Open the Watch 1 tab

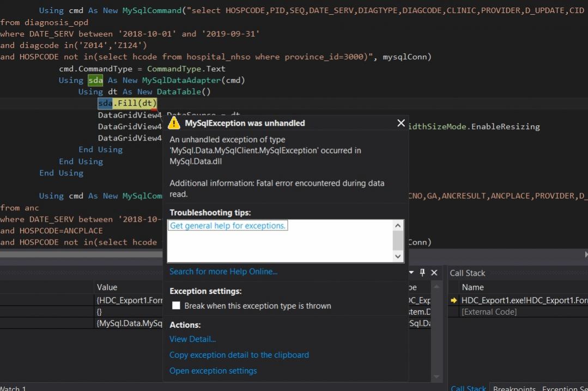13,388
